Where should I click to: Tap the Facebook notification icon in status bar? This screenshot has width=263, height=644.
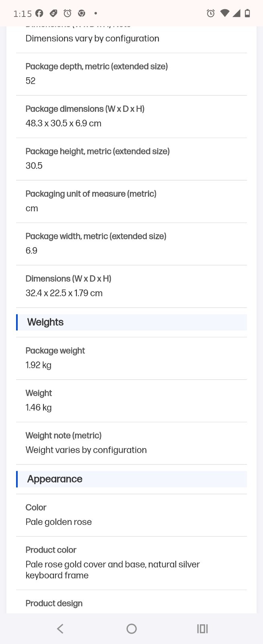(39, 13)
